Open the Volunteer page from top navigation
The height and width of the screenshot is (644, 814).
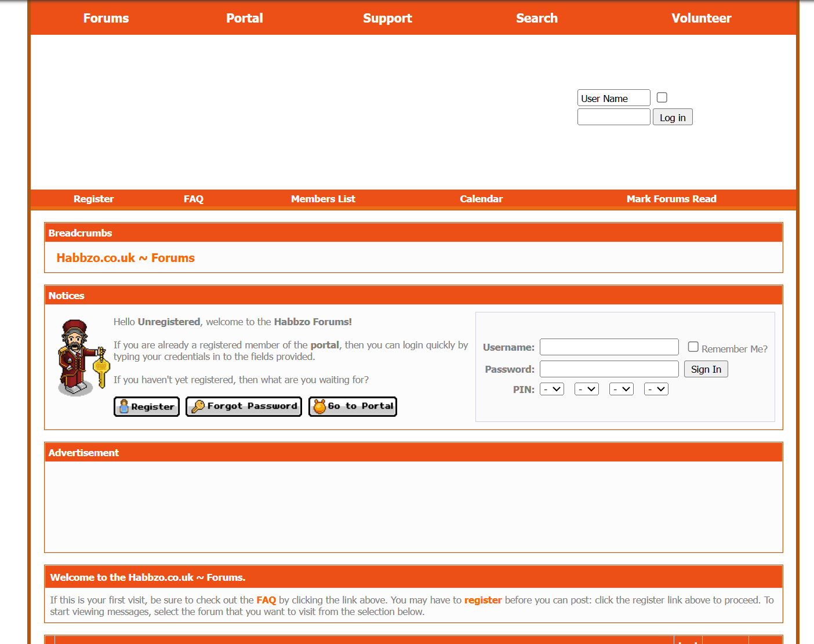click(x=701, y=19)
